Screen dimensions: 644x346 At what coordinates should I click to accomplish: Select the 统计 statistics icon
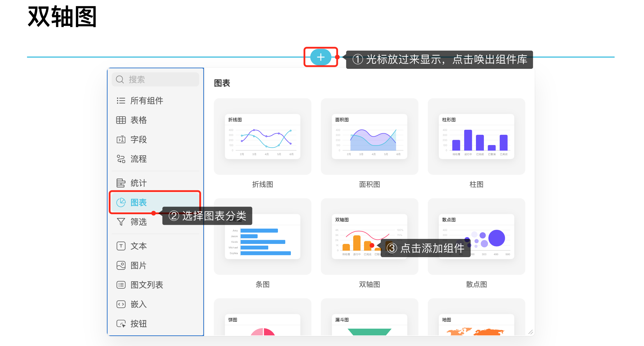coord(121,183)
